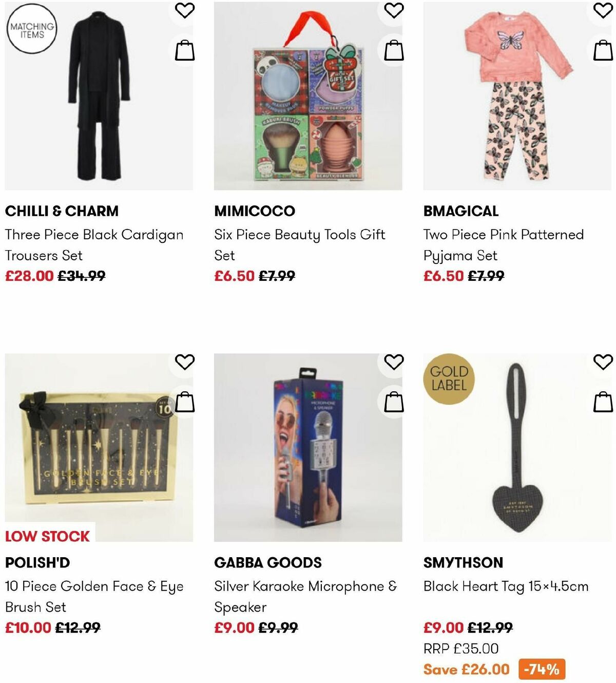The height and width of the screenshot is (683, 616).
Task: Toggle wishlist heart on the Mimicoco gift set
Action: tap(394, 11)
